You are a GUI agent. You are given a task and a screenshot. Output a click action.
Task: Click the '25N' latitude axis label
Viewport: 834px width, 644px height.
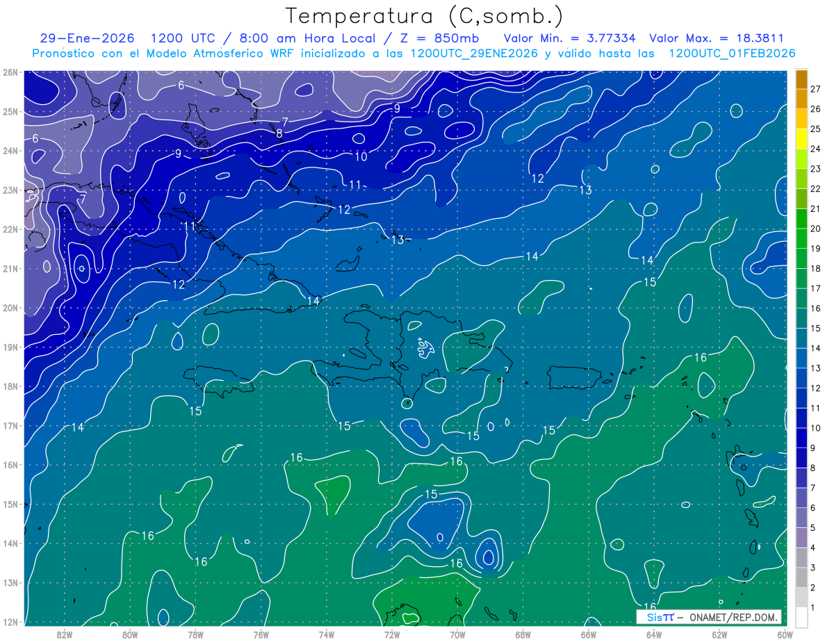(10, 112)
